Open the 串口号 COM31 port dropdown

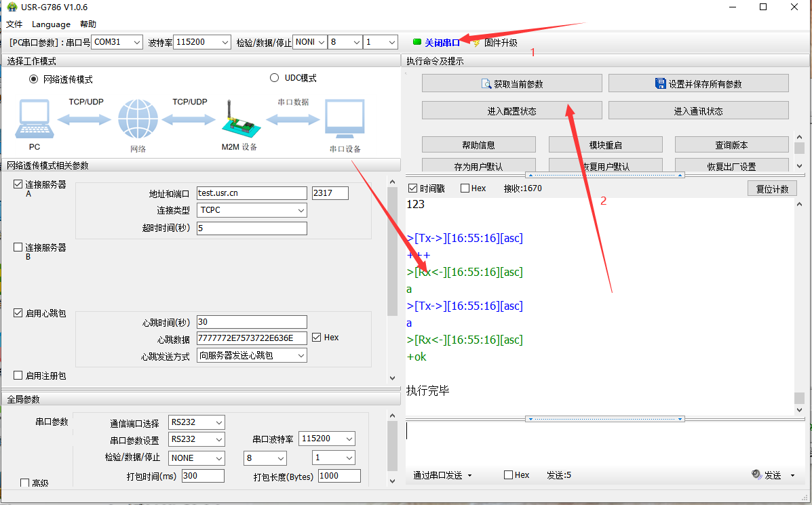(x=117, y=42)
